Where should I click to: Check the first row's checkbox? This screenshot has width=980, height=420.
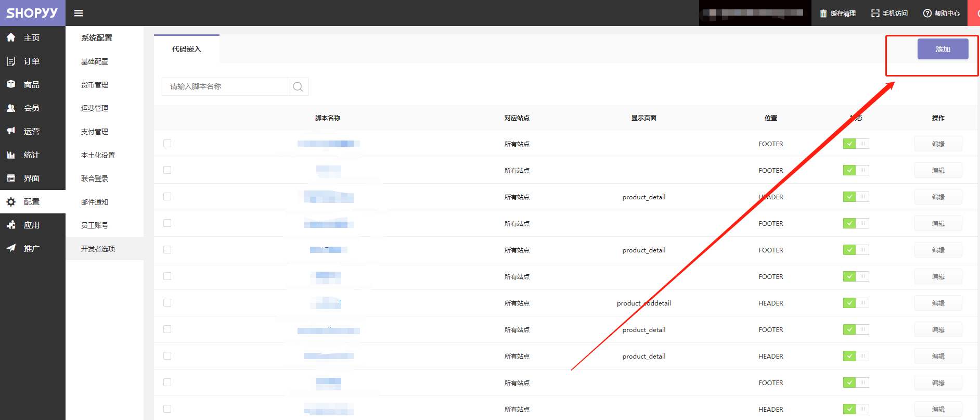pos(167,143)
